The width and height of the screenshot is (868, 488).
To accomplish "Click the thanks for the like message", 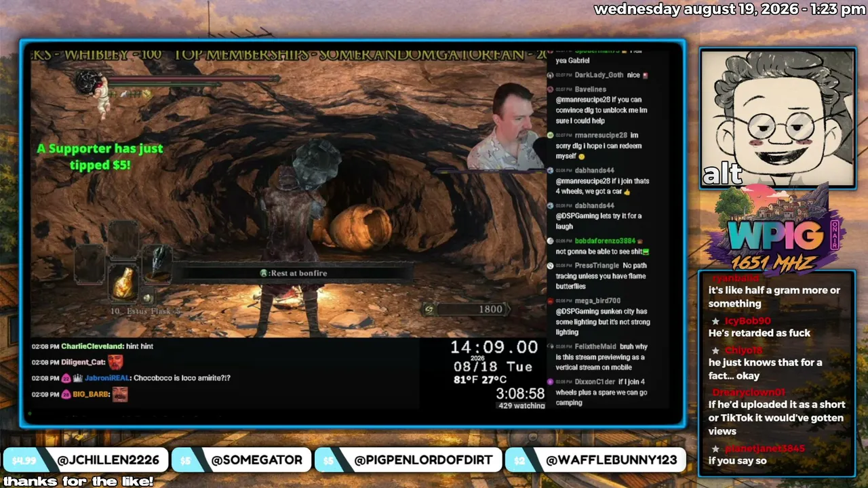I will point(78,481).
